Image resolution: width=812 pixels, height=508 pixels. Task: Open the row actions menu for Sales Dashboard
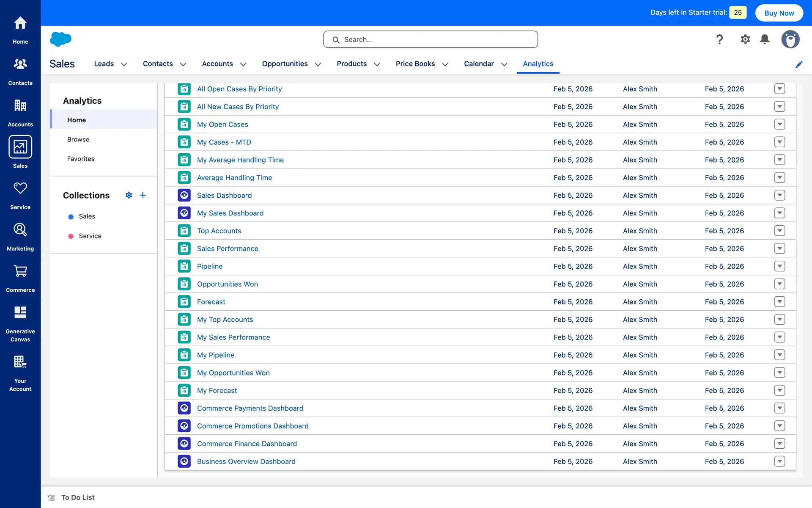779,195
